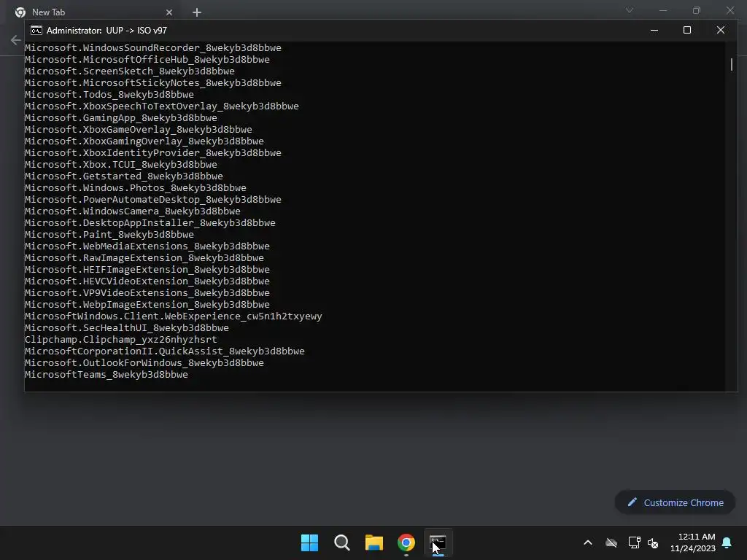Click the muted volume tray icon

click(x=653, y=542)
